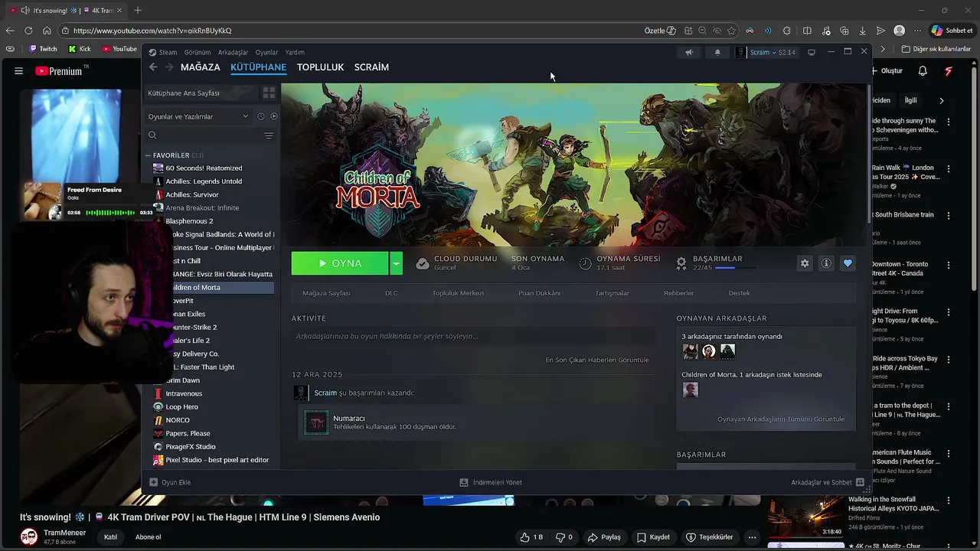Open Numaracı achievement thumbnail
Viewport: 980px width, 551px height.
click(x=316, y=422)
